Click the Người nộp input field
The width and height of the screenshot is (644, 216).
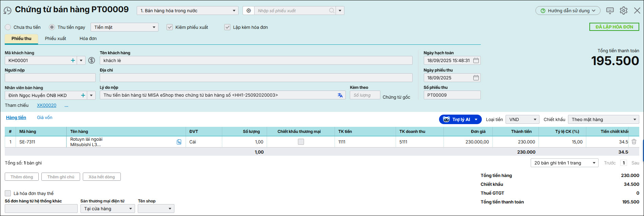[50, 78]
